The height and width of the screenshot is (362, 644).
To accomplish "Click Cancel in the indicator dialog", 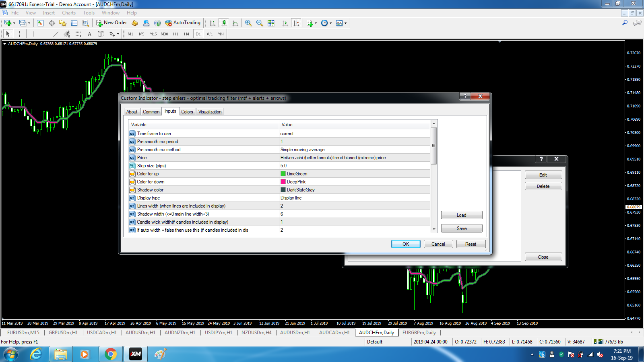I will coord(438,244).
